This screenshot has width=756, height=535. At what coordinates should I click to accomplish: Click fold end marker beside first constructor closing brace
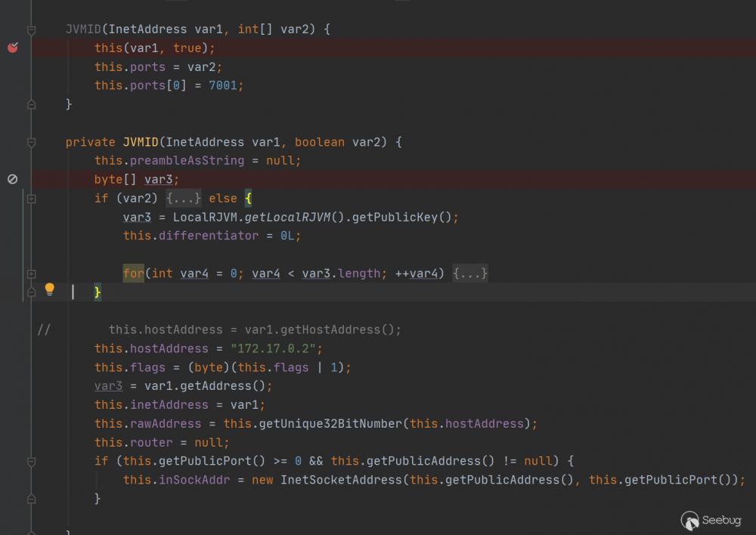tap(31, 104)
